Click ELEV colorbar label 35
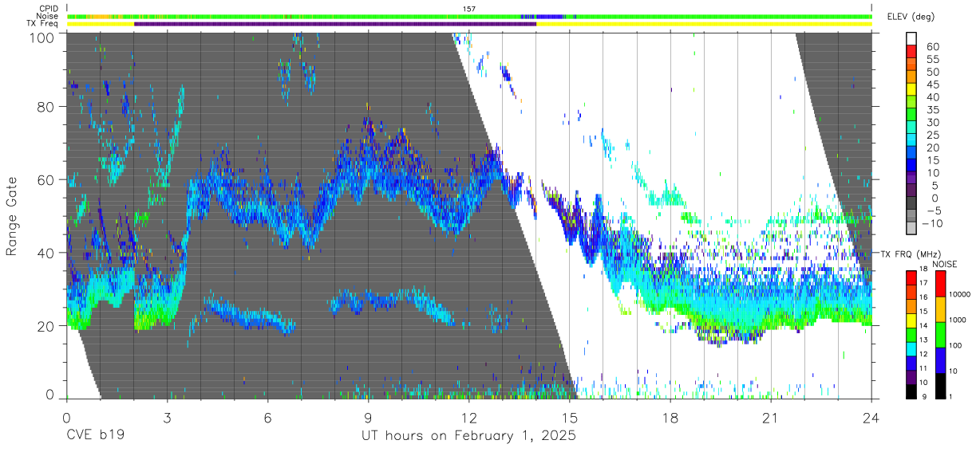Image resolution: width=980 pixels, height=452 pixels. pos(932,109)
